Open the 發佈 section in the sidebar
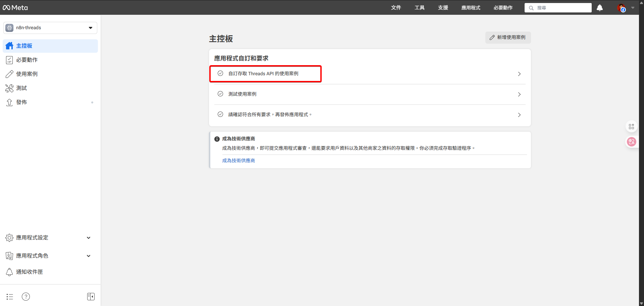 (21, 102)
